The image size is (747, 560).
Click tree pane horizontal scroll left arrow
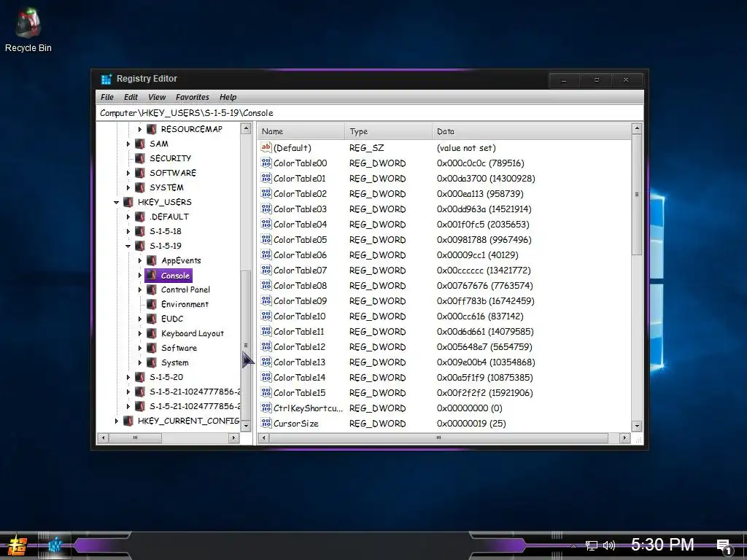tap(103, 437)
